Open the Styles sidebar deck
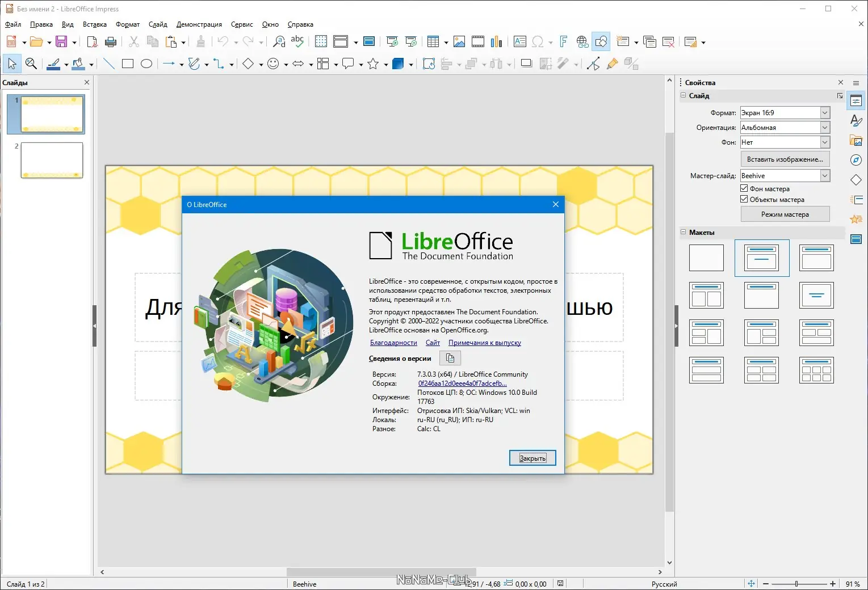The height and width of the screenshot is (590, 868). [856, 120]
